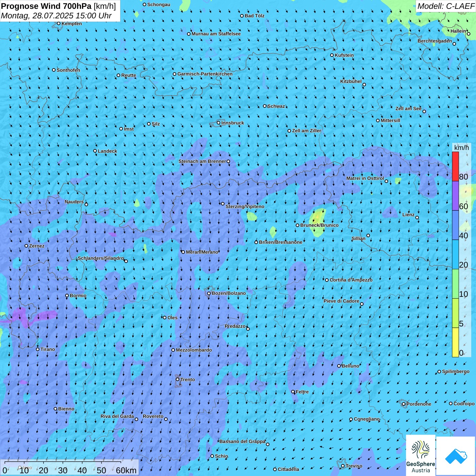The width and height of the screenshot is (476, 476).
Task: Click the 'Brixen/Bressanone' label
Action: [x=280, y=242]
